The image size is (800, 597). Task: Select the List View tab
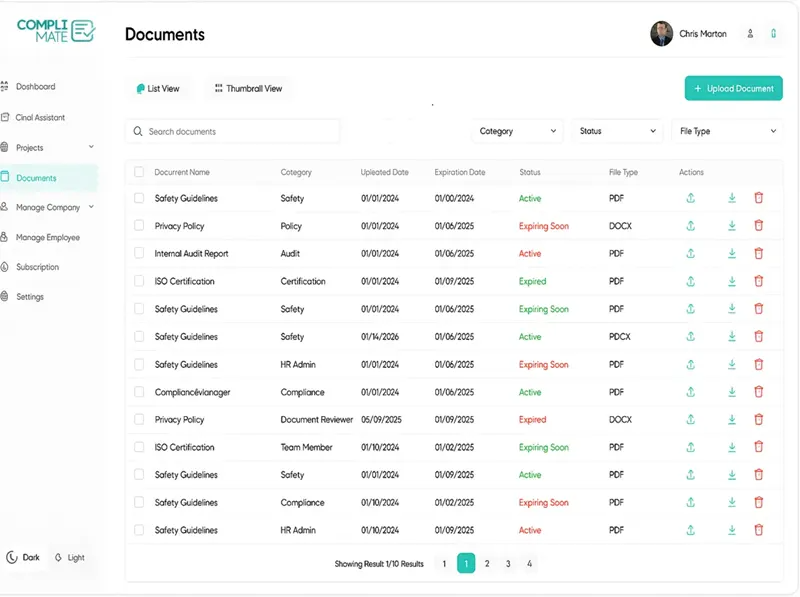pyautogui.click(x=158, y=88)
